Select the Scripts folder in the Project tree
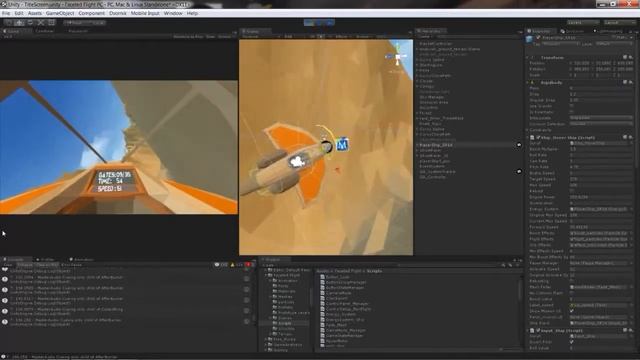This screenshot has width=640, height=360. pyautogui.click(x=284, y=323)
